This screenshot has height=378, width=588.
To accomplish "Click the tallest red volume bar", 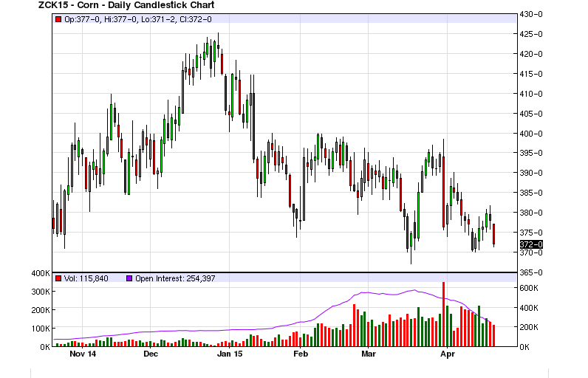I will pyautogui.click(x=443, y=314).
